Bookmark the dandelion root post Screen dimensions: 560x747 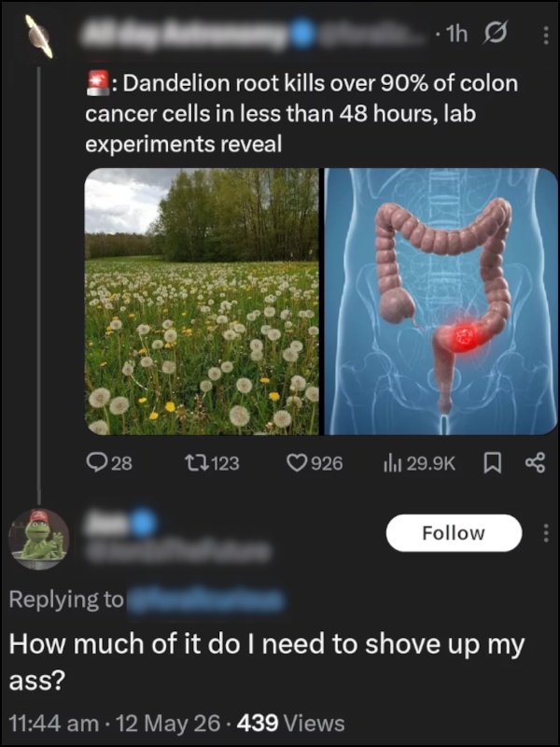pyautogui.click(x=493, y=463)
